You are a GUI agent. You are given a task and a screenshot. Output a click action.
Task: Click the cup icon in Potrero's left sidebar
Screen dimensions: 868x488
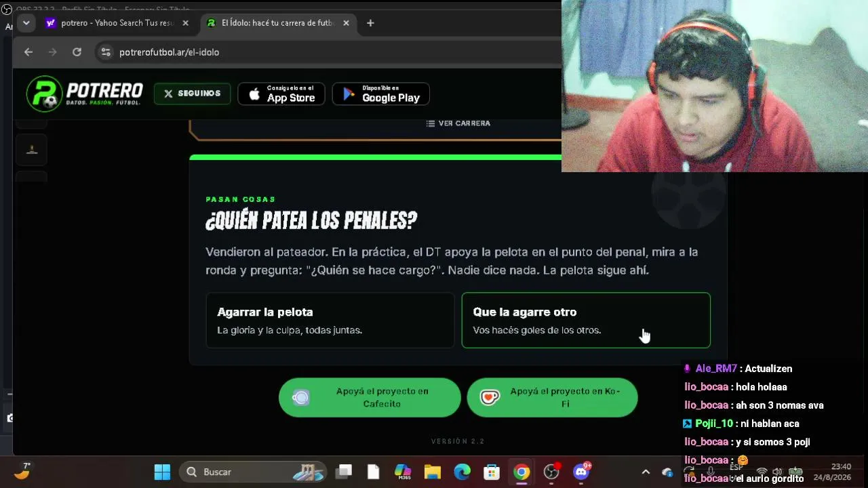(32, 150)
